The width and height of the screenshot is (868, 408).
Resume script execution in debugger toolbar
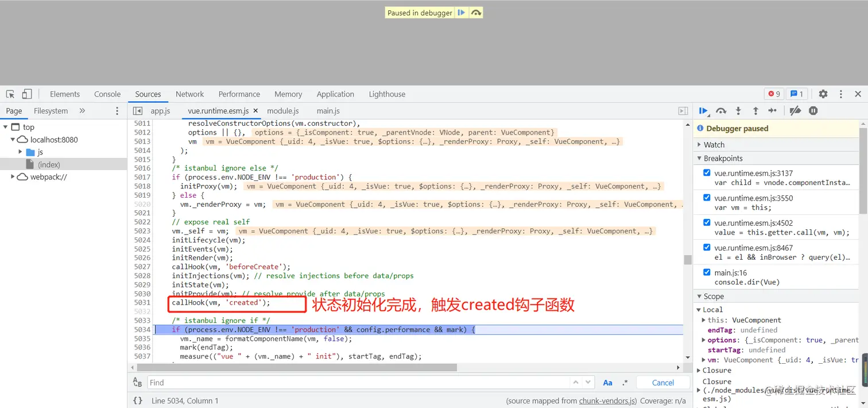click(704, 111)
